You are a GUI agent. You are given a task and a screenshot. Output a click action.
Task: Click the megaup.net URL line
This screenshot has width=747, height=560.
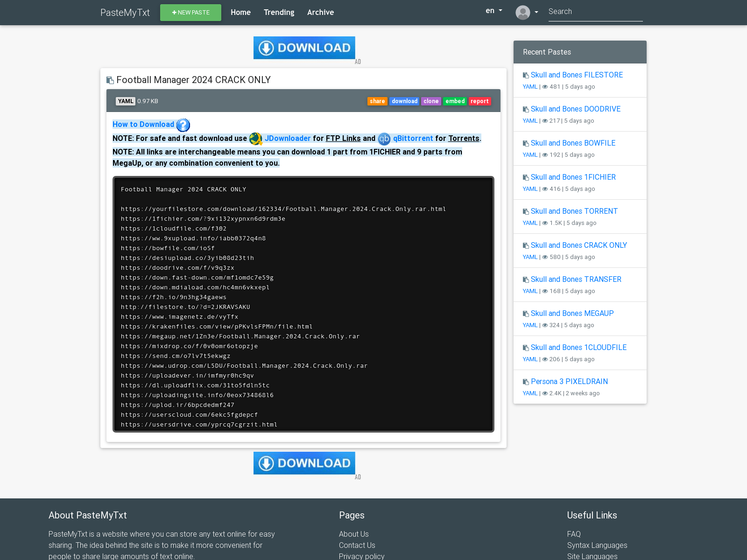click(240, 336)
